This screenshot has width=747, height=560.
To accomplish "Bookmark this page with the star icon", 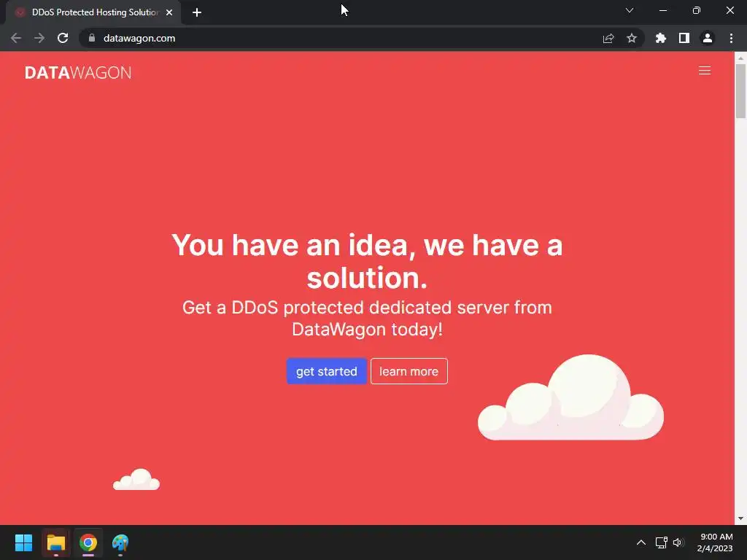I will pyautogui.click(x=632, y=38).
